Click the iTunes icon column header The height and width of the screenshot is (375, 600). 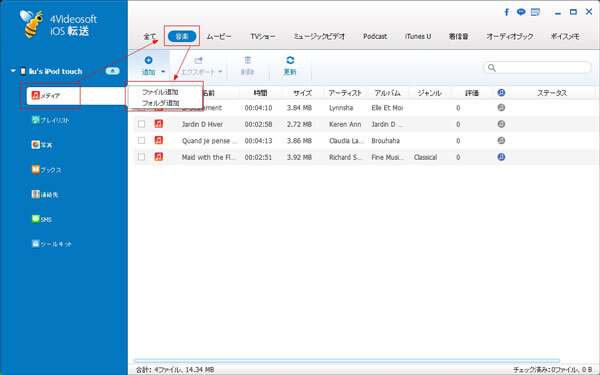click(501, 93)
